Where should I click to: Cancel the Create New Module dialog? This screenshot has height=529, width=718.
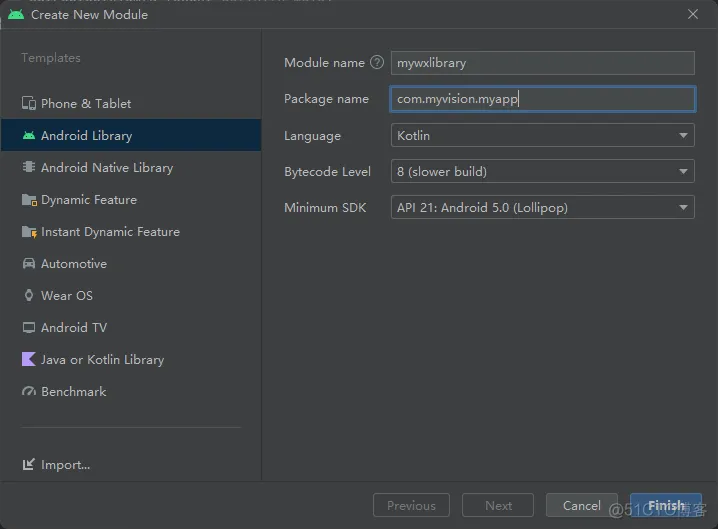pos(582,505)
